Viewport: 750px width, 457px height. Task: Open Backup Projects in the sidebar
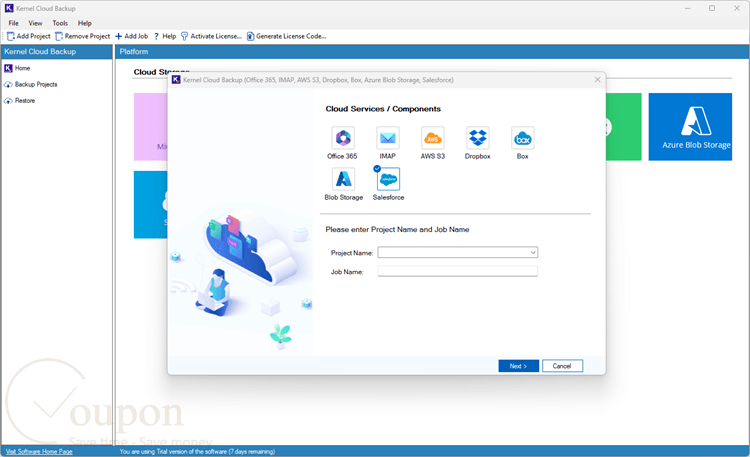(31, 84)
